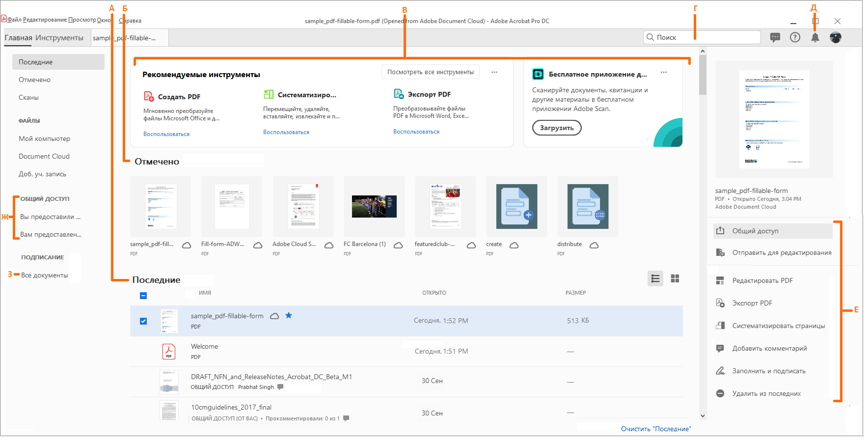Click the Экспорт PDF tool icon in the recommended tools
868x442 pixels.
(x=399, y=94)
